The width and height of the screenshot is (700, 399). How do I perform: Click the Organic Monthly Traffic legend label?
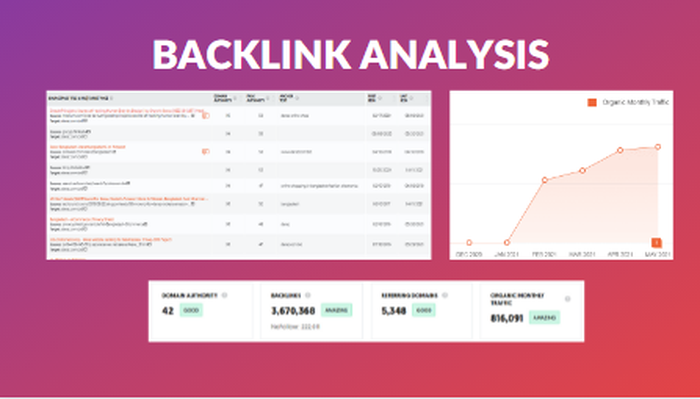(636, 102)
